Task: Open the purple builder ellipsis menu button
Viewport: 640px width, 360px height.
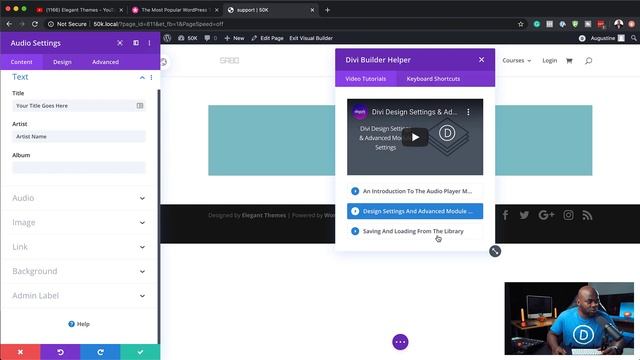Action: (400, 342)
